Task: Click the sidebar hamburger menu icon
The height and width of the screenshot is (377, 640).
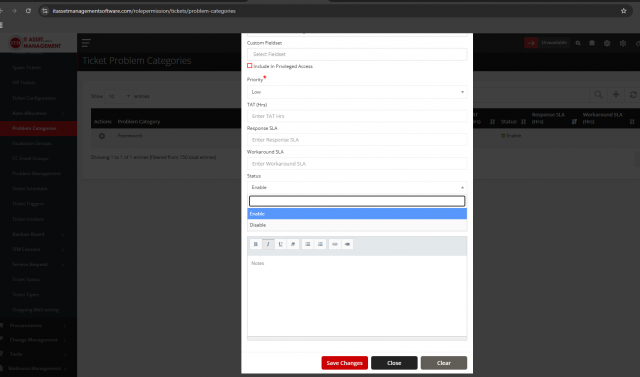Action: click(x=86, y=43)
